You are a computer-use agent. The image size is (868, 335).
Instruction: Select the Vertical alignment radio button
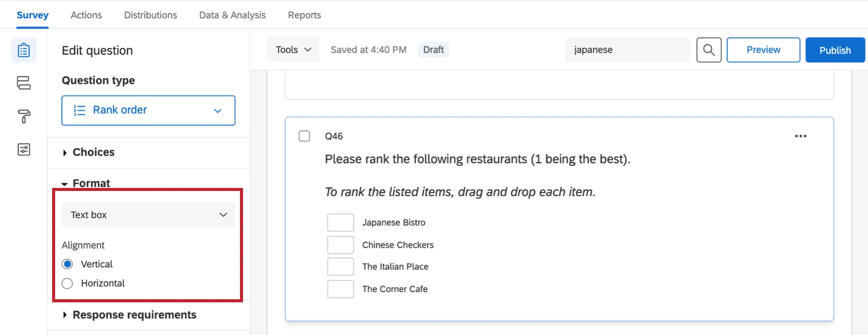(67, 264)
